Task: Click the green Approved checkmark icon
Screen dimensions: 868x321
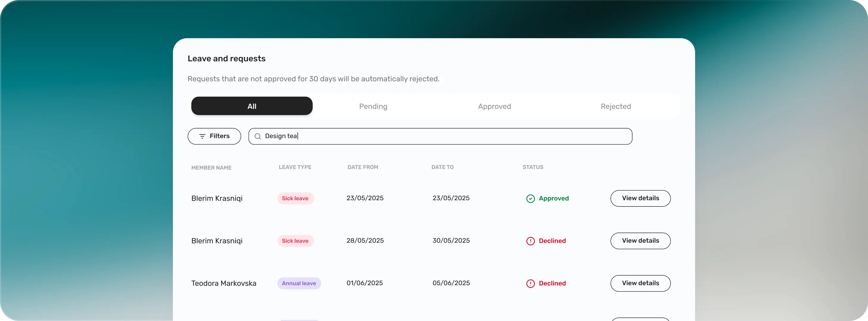Action: (x=530, y=199)
